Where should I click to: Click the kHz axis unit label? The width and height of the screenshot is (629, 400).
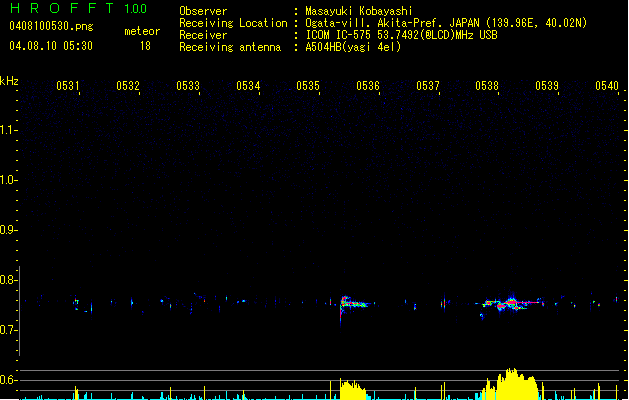(9, 81)
